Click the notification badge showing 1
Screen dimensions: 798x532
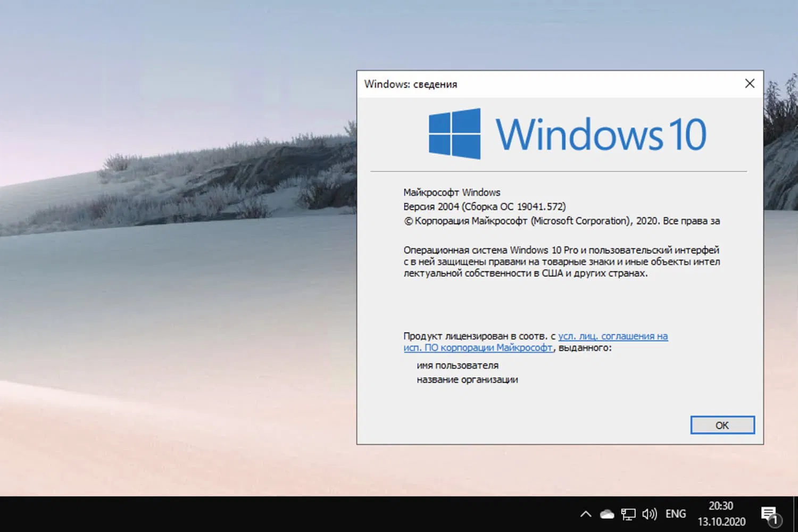(776, 520)
